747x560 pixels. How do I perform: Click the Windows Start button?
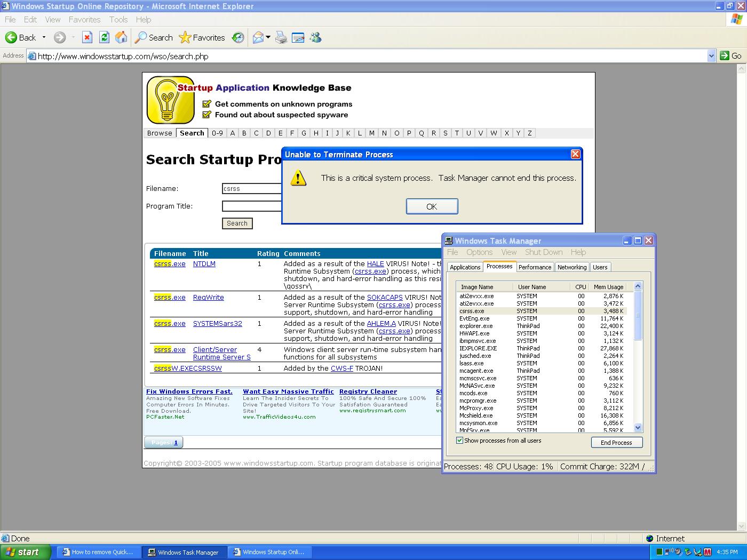(26, 552)
